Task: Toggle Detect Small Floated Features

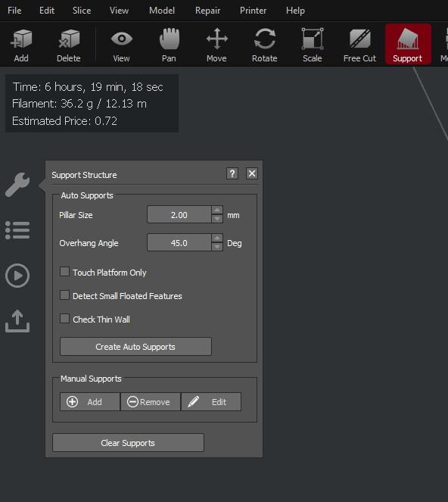Action: click(x=64, y=295)
